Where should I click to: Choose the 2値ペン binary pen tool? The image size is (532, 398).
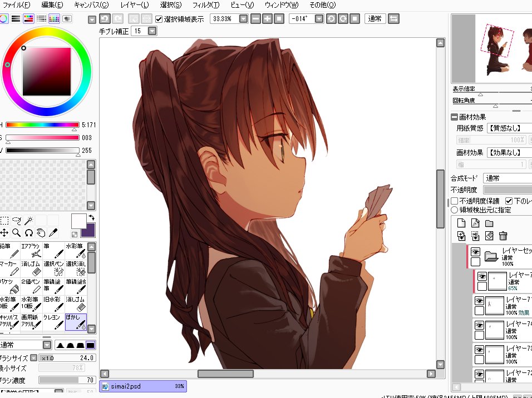coord(32,286)
